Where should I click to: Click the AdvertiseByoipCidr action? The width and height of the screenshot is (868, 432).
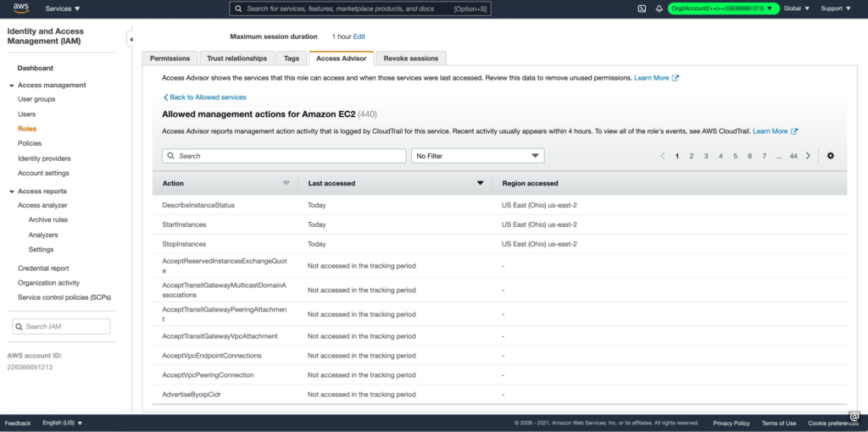coord(192,395)
